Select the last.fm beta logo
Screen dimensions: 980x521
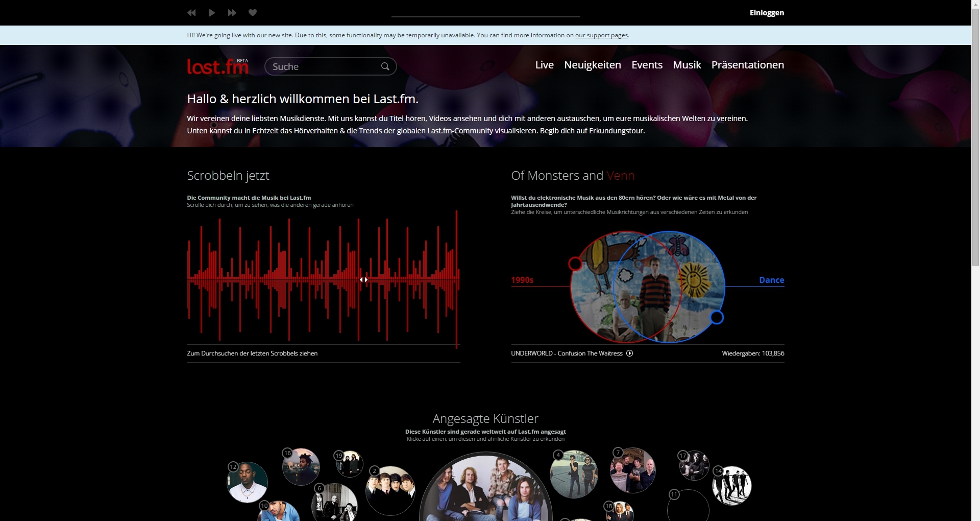tap(217, 66)
